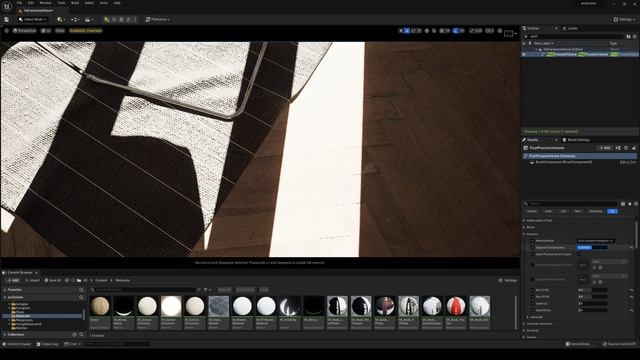Click the Content Browser Import button
This screenshot has height=360, width=640.
(33, 280)
